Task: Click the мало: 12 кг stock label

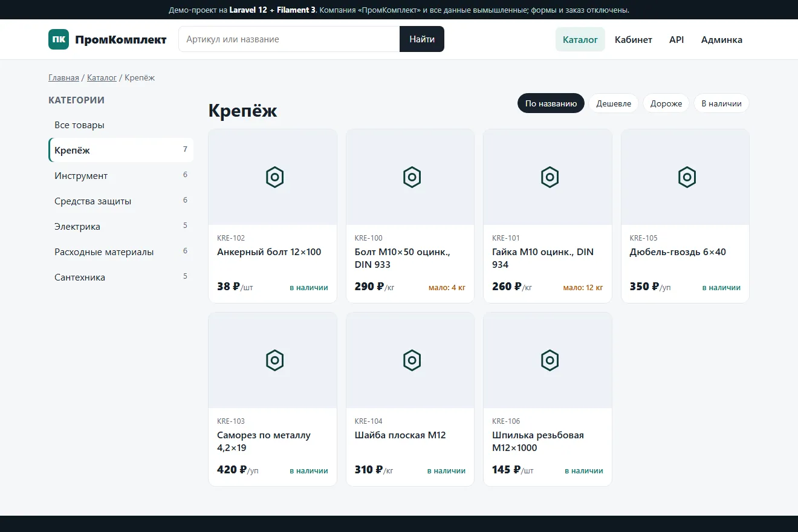Action: pyautogui.click(x=583, y=288)
